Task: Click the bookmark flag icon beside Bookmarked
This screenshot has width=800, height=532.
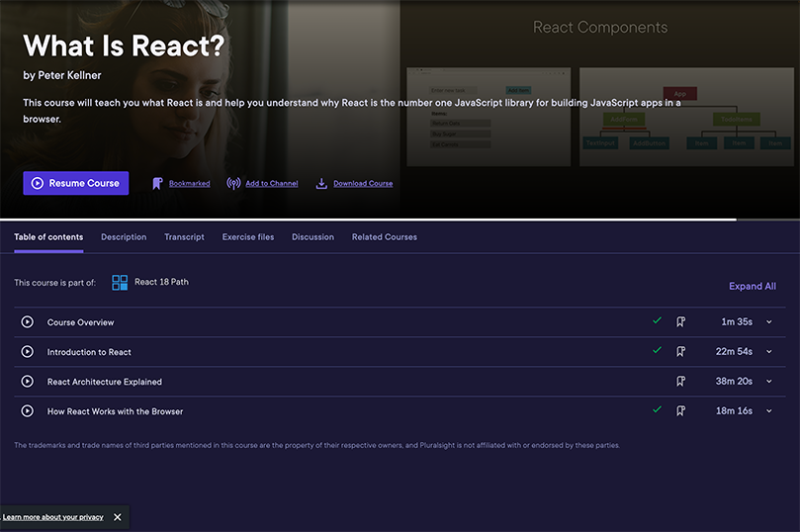Action: (157, 184)
